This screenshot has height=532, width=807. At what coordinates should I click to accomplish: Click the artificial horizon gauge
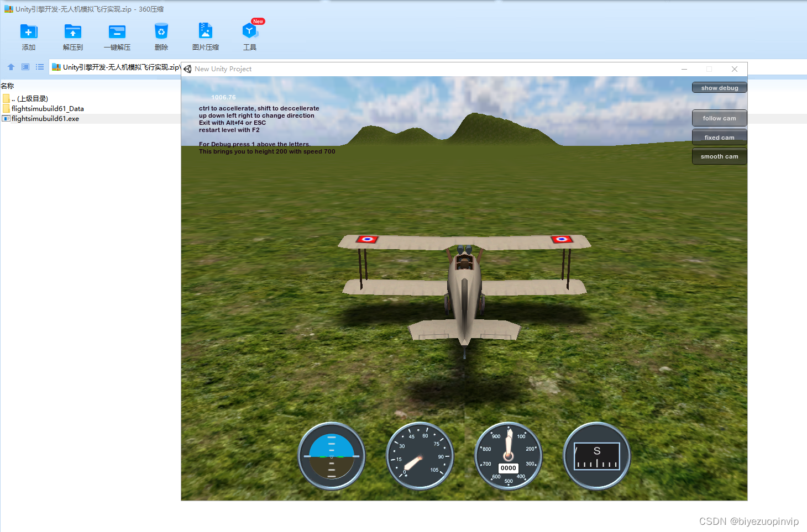click(x=332, y=456)
